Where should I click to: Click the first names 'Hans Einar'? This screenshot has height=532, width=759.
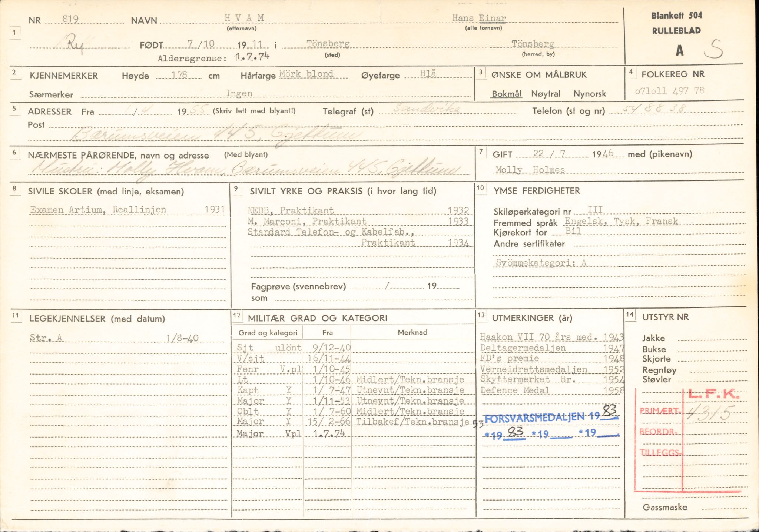479,18
